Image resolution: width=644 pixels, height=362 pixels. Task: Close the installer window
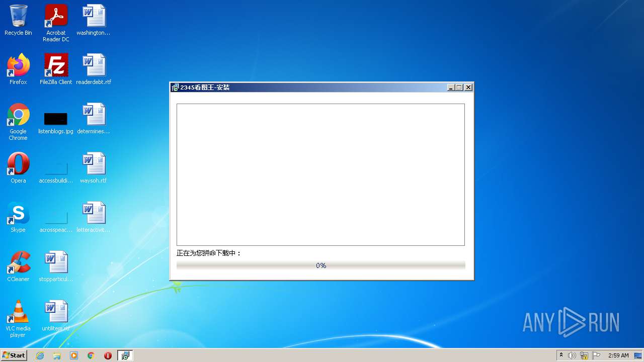[468, 87]
